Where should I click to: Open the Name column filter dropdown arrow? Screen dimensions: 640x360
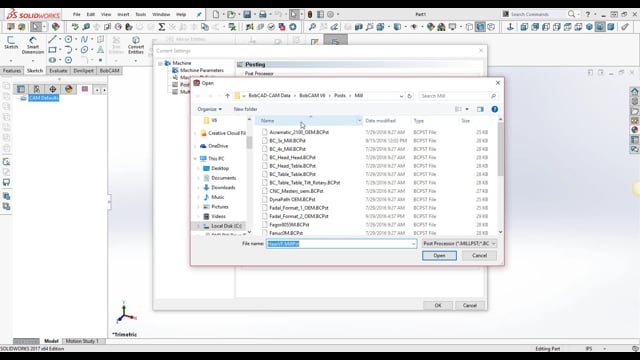[359, 121]
